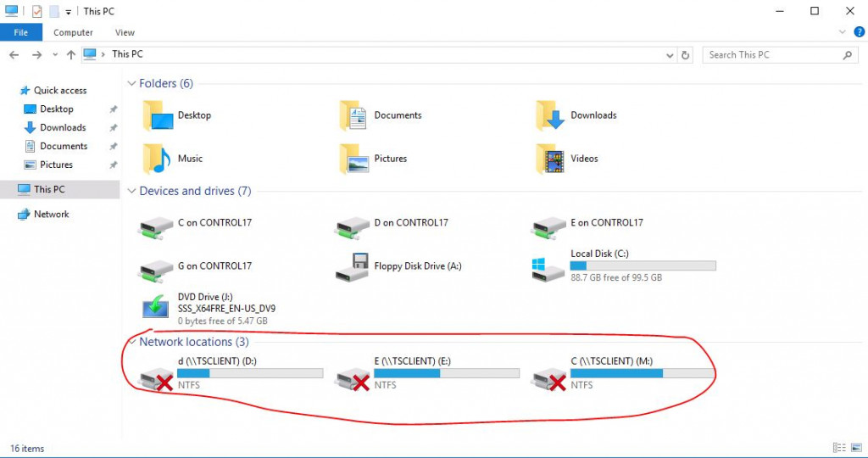The width and height of the screenshot is (868, 458).
Task: Go up one level with Up arrow
Action: [x=71, y=55]
